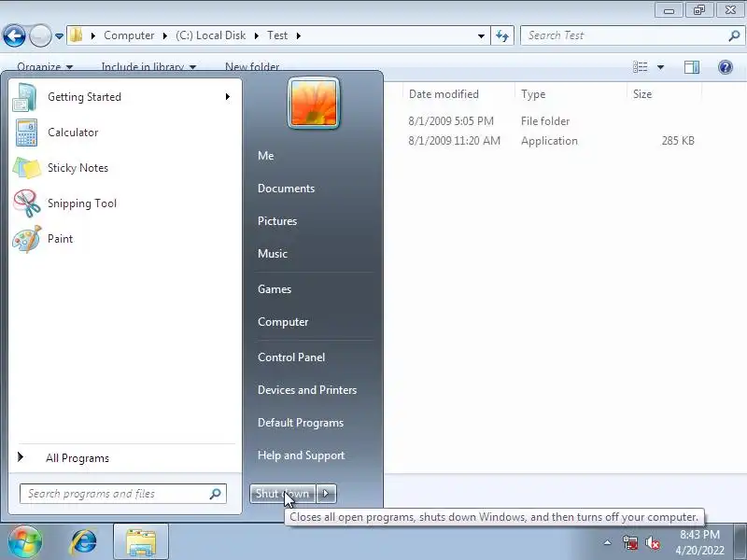Expand Getting Started submenu arrow
The width and height of the screenshot is (747, 560).
[228, 97]
